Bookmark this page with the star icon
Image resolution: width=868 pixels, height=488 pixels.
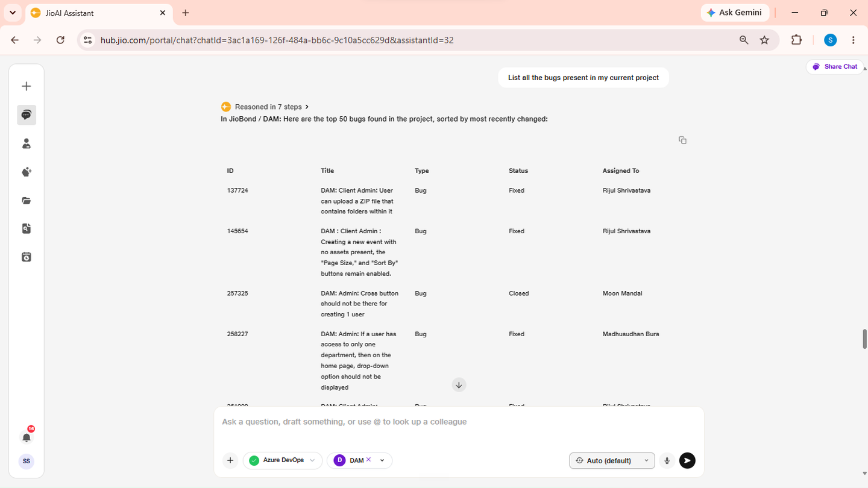click(x=764, y=40)
